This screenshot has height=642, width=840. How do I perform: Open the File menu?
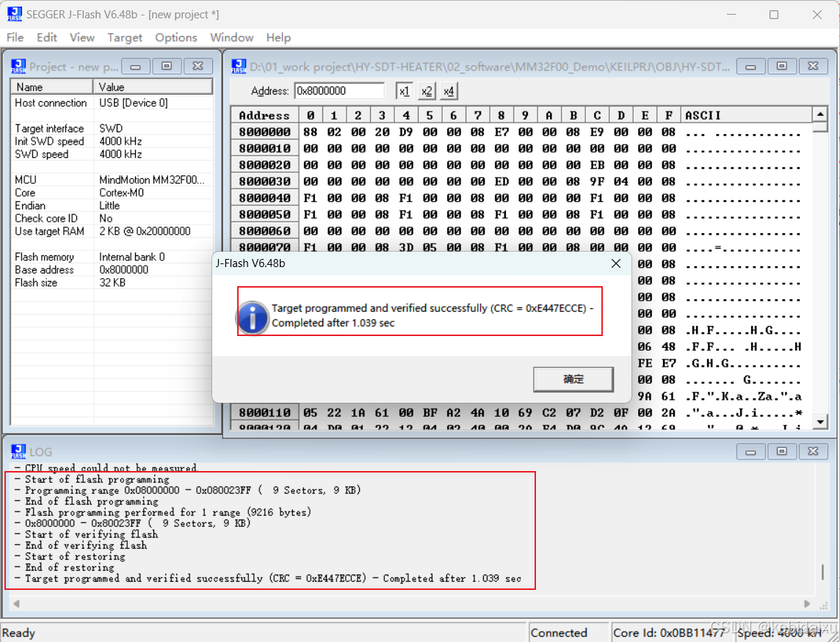pos(15,37)
